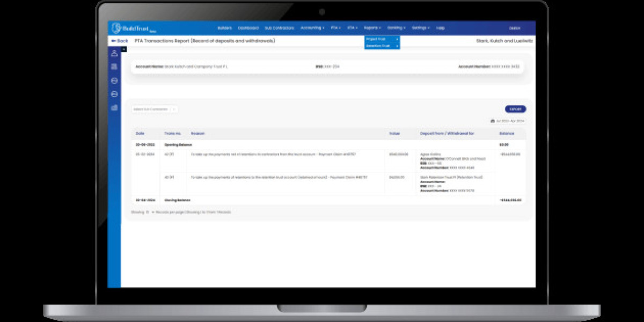Open the bottom icon in the left sidebar
Viewport: 644px width, 322px height.
(x=114, y=108)
